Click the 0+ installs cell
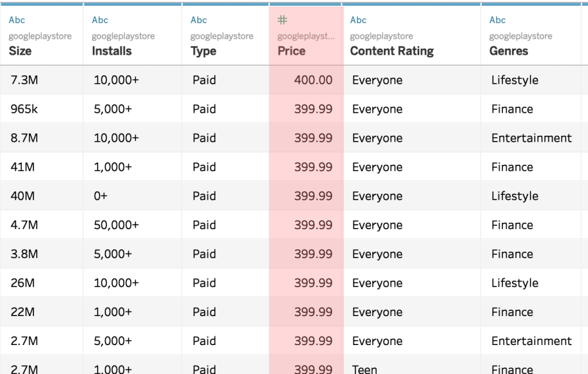Screen dimensions: 588x374 [x=133, y=196]
